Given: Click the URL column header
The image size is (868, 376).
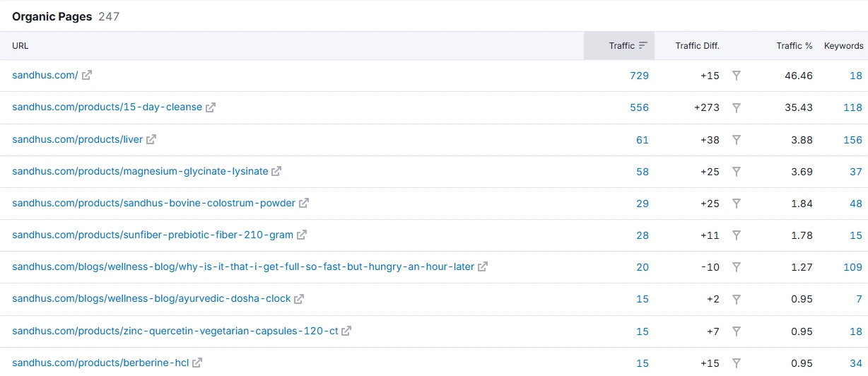Looking at the screenshot, I should coord(20,46).
